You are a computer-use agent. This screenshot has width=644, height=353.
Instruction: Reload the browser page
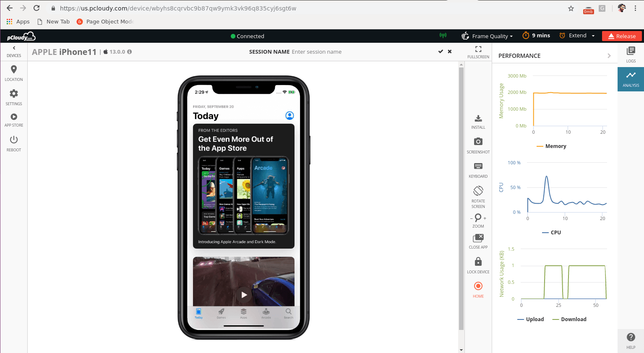coord(37,8)
